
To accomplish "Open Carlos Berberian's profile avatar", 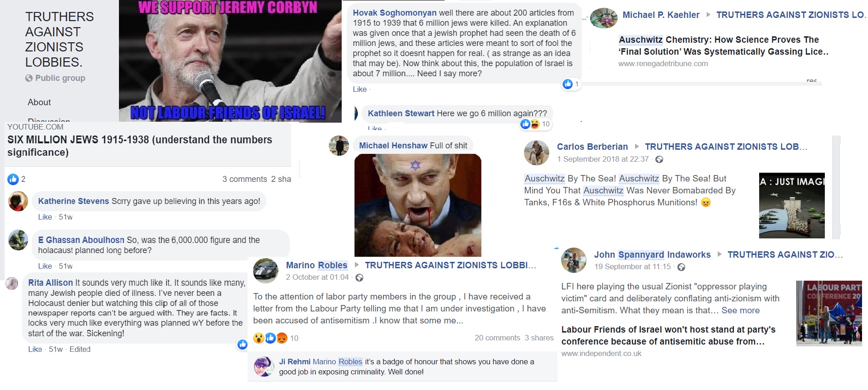I will (536, 153).
